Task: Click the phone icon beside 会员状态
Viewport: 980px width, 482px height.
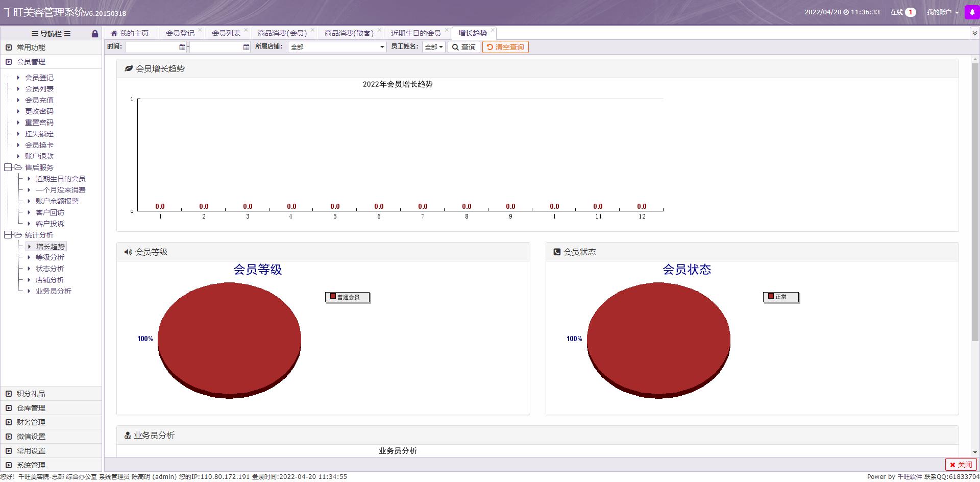Action: [557, 252]
